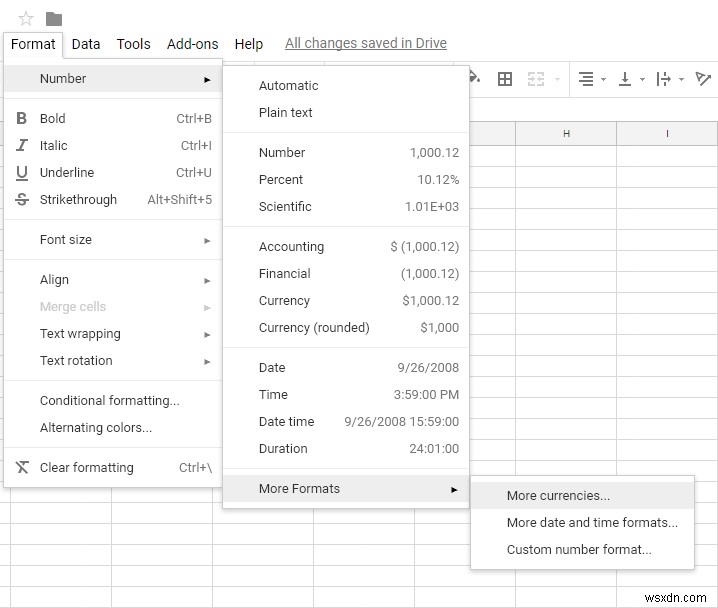Click the vertical align icon in toolbar
This screenshot has width=718, height=608.
click(625, 79)
